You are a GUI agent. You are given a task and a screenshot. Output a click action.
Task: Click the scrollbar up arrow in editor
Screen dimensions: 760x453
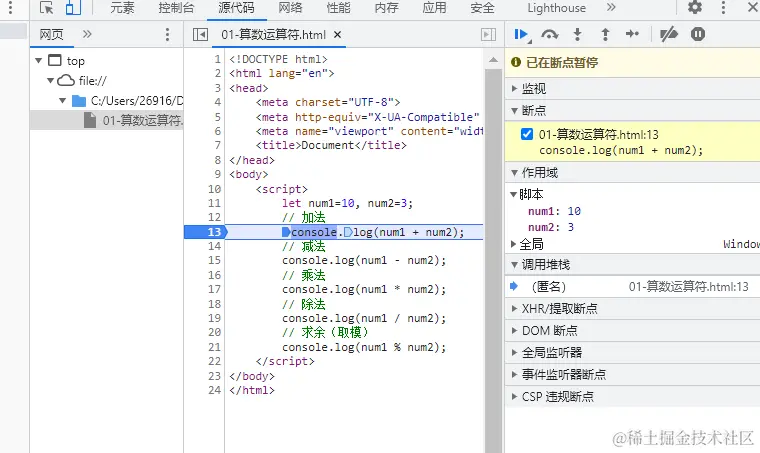pos(493,60)
